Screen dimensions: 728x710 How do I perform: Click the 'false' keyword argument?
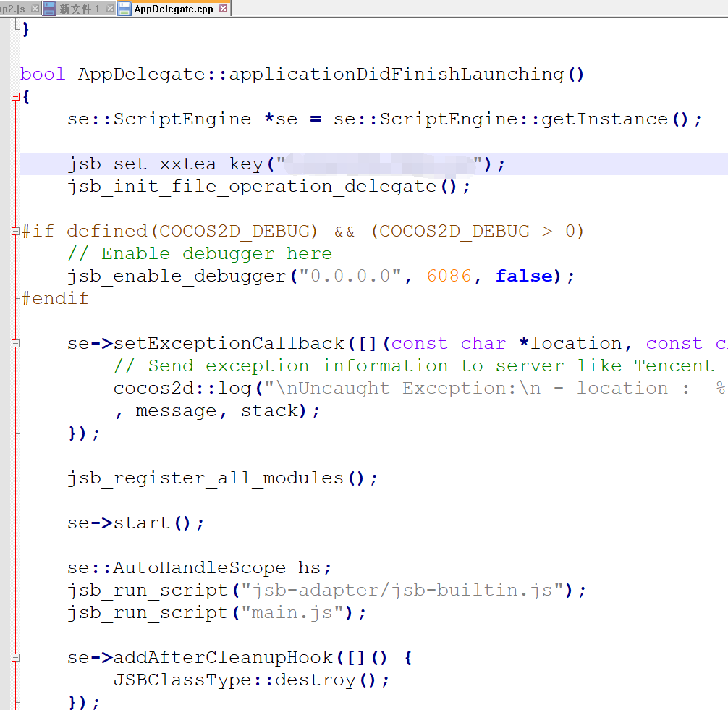[524, 276]
